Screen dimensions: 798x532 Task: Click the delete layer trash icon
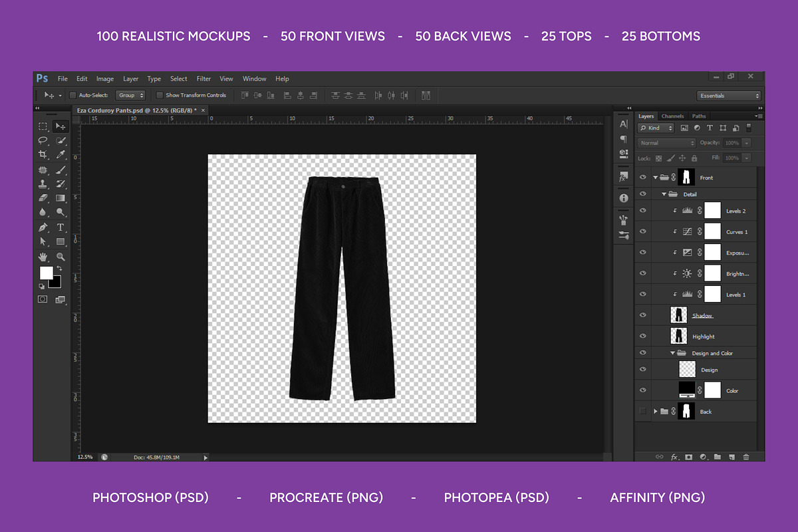(x=745, y=457)
